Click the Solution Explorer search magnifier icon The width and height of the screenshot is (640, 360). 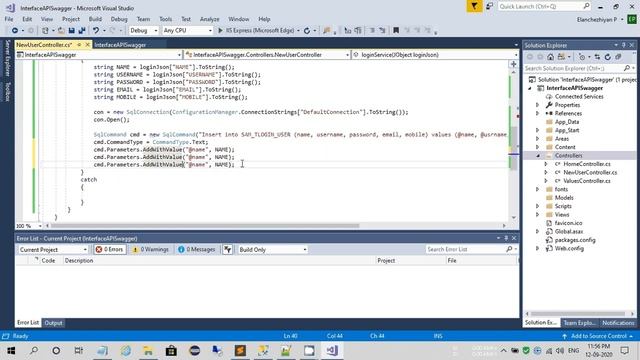[627, 68]
